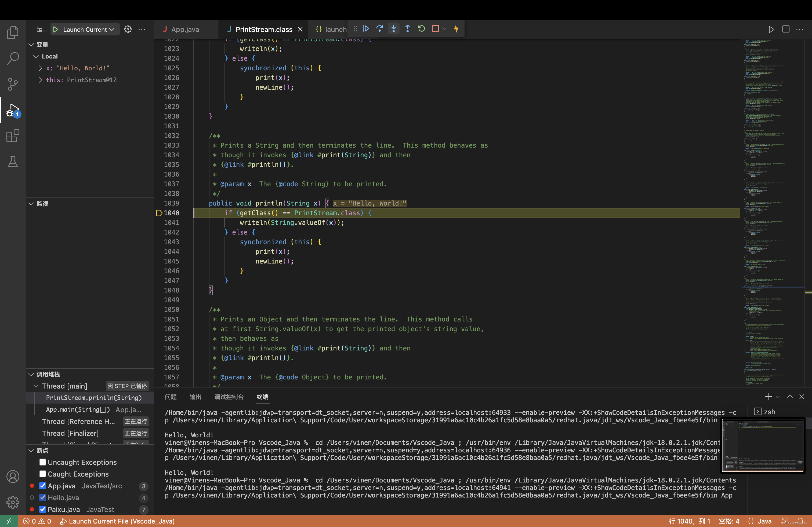Open the Testing flask view
Image resolution: width=812 pixels, height=527 pixels.
13,162
